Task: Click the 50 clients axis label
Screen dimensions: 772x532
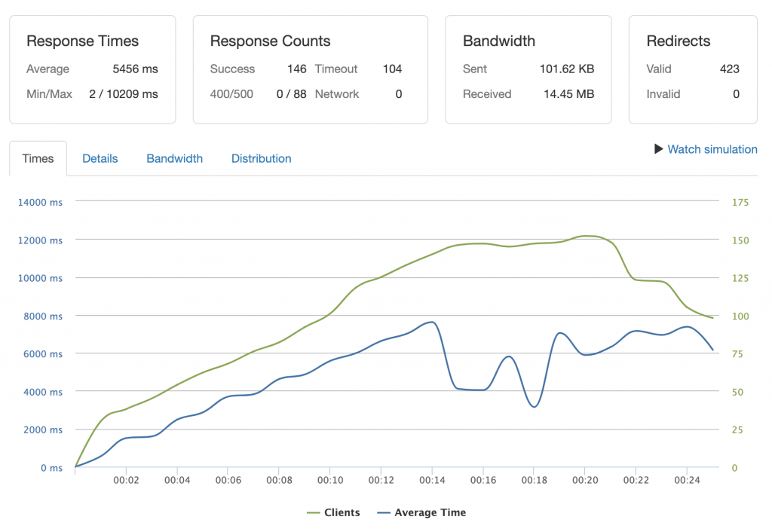Action: click(737, 392)
